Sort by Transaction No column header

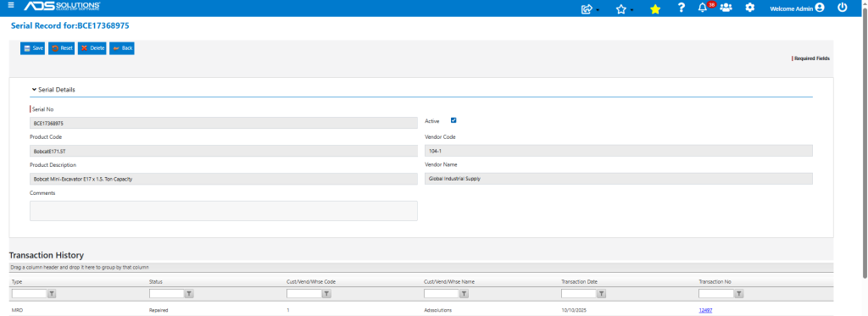tap(715, 281)
